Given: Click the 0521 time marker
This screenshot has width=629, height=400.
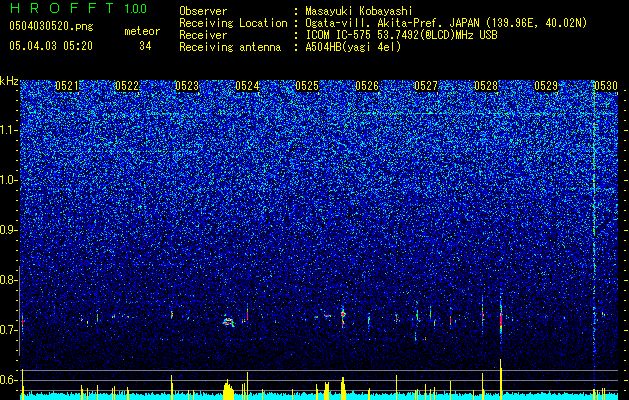Looking at the screenshot, I should [x=67, y=86].
